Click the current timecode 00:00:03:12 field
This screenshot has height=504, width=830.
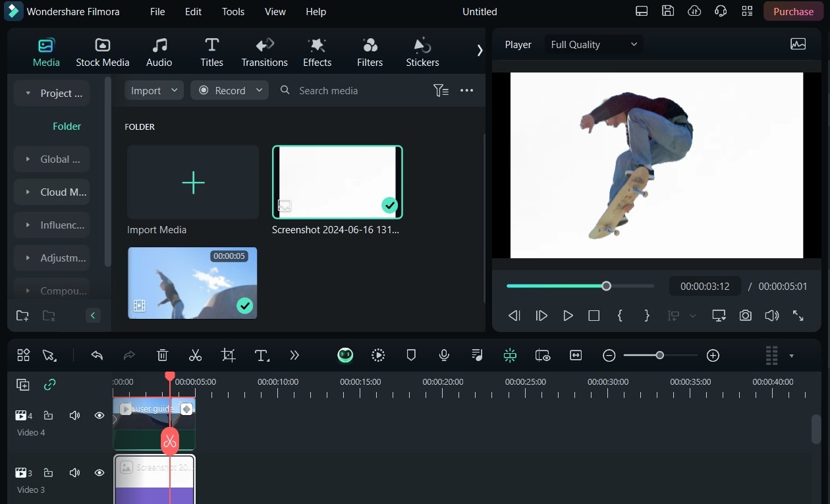(705, 287)
